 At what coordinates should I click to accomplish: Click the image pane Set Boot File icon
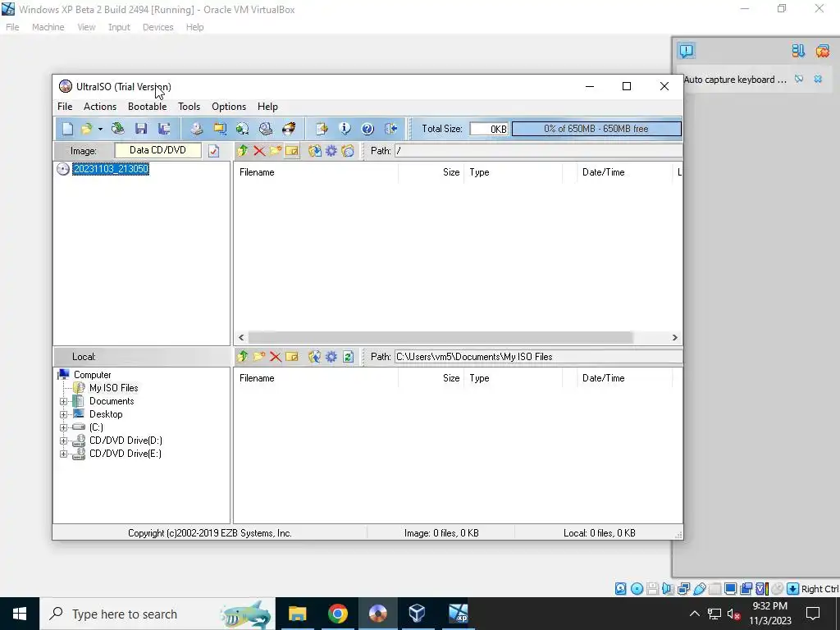click(348, 151)
